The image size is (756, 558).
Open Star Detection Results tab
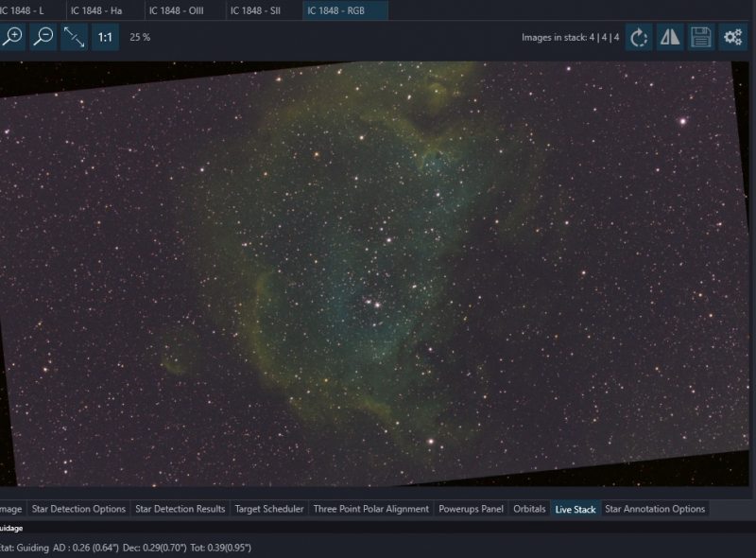click(180, 509)
